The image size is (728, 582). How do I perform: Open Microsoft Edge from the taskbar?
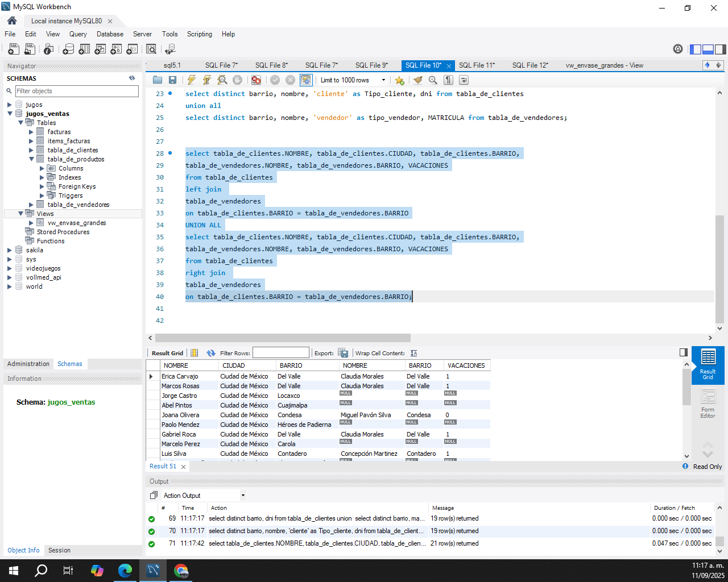pyautogui.click(x=125, y=571)
